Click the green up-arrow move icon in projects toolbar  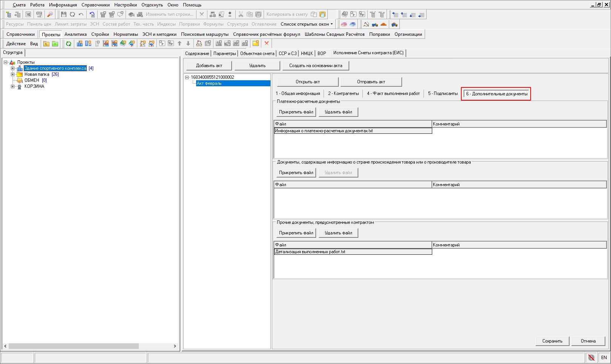coord(180,44)
